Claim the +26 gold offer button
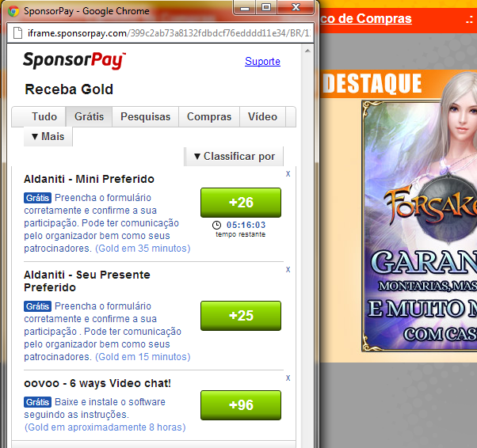Image resolution: width=477 pixels, height=448 pixels. (x=241, y=203)
